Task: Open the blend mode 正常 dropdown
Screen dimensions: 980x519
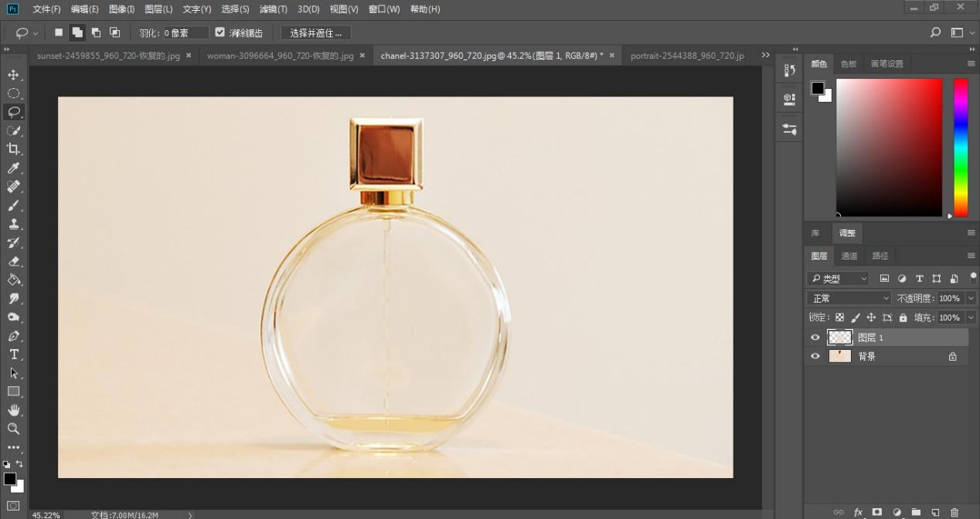Action: pyautogui.click(x=850, y=298)
